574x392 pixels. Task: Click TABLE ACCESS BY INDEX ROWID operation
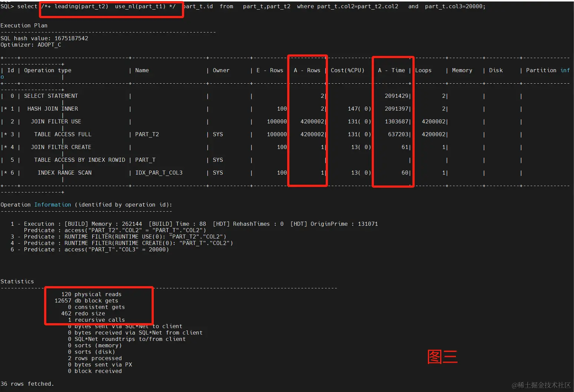[x=80, y=160]
